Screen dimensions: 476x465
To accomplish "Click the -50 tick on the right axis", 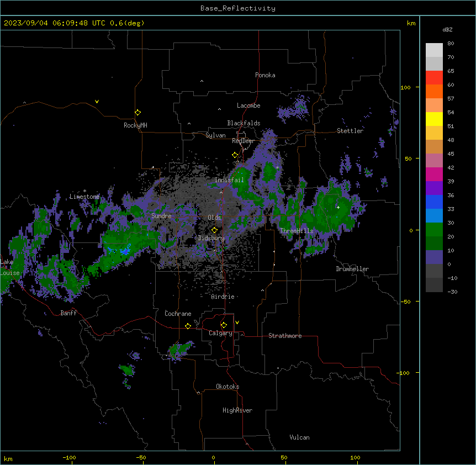I will point(405,302).
